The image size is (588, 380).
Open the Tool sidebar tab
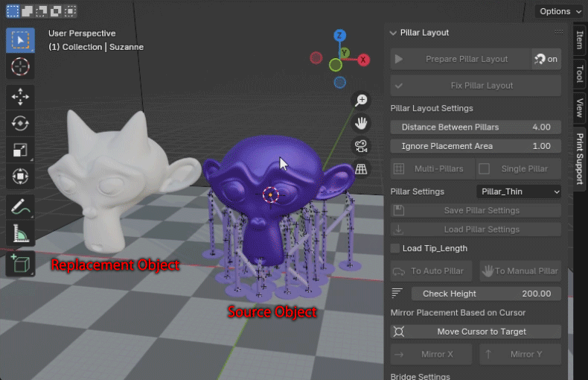pos(580,73)
